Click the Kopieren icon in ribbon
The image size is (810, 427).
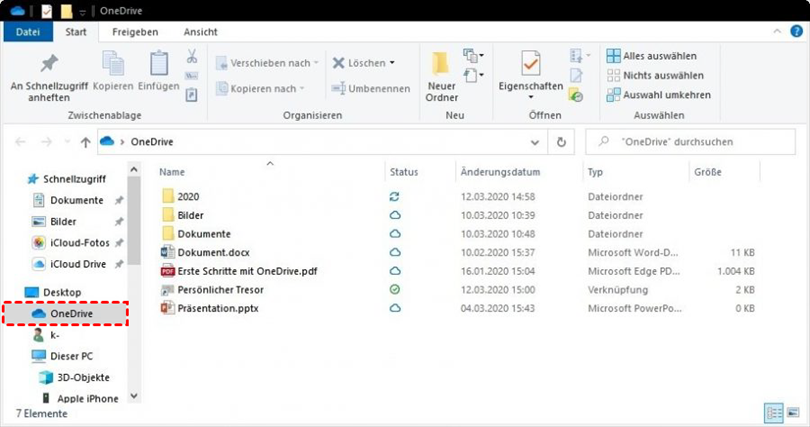pyautogui.click(x=113, y=64)
